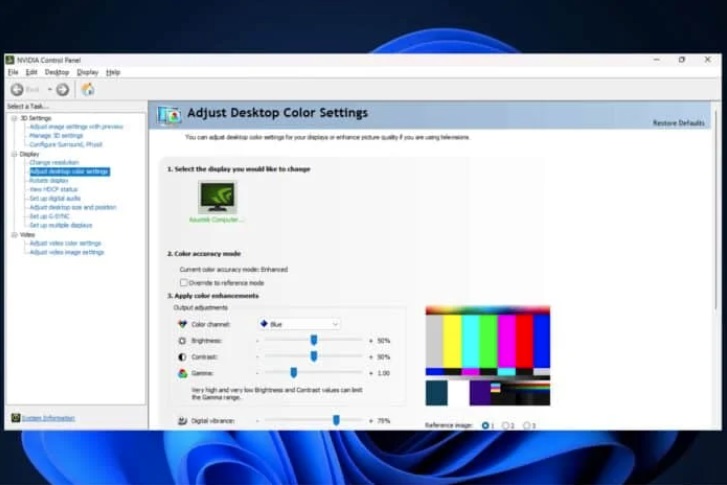This screenshot has width=727, height=485.
Task: Click the System Information icon
Action: pos(15,418)
